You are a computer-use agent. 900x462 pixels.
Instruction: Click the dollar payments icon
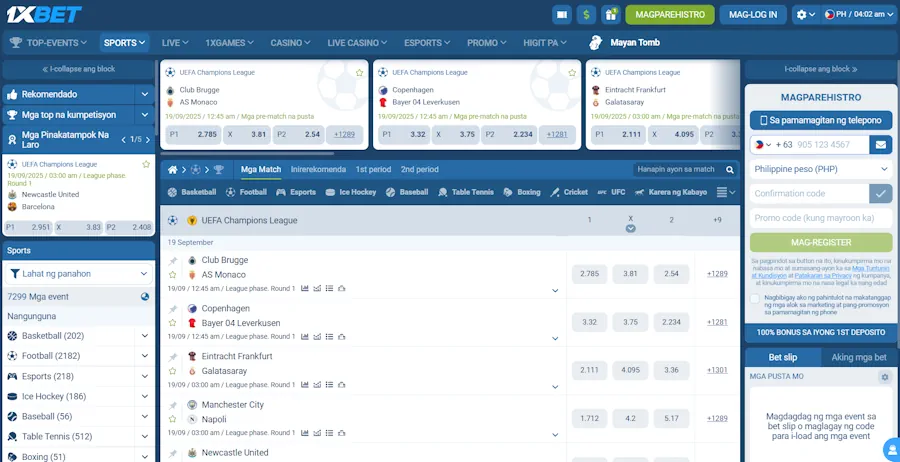(586, 15)
